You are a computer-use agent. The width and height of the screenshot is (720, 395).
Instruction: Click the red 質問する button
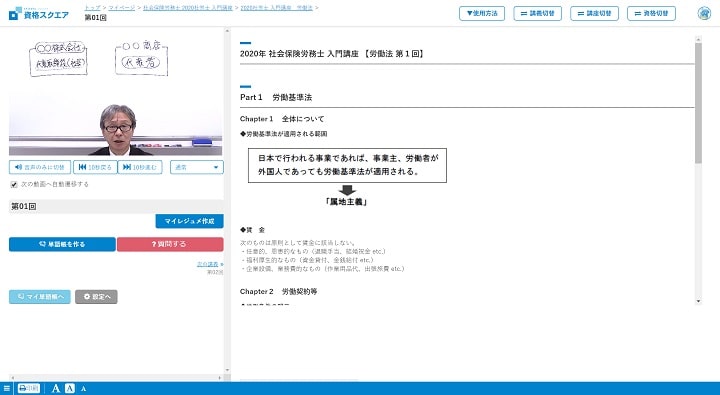click(x=170, y=244)
